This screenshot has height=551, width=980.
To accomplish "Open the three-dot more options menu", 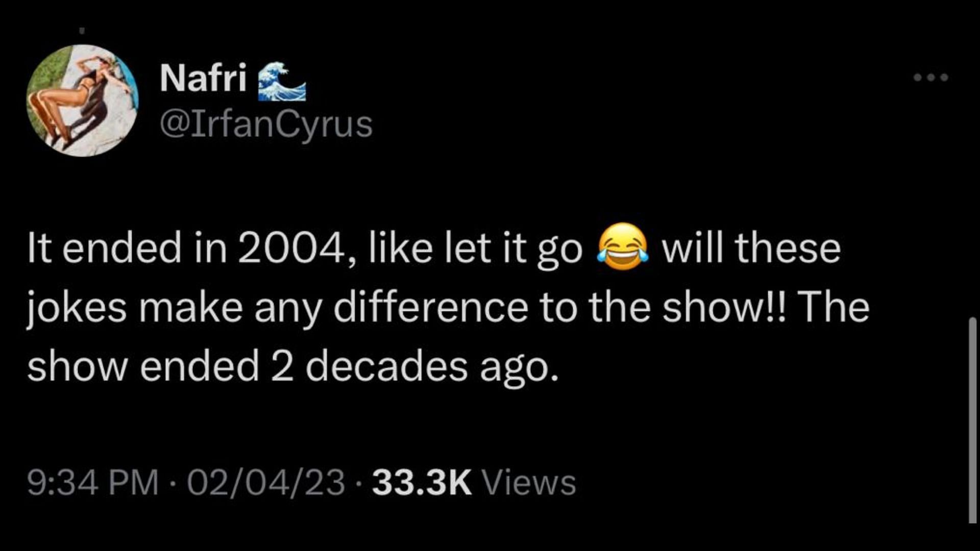I will click(x=930, y=78).
